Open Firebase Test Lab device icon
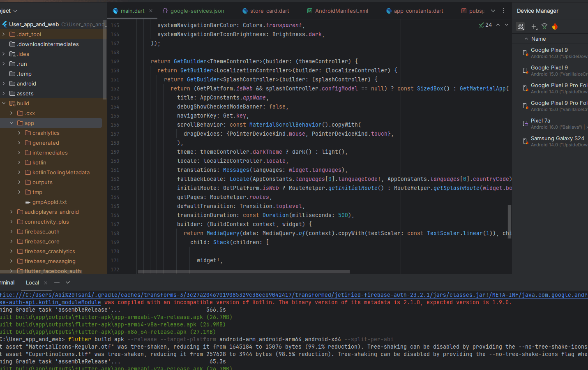 click(x=555, y=26)
